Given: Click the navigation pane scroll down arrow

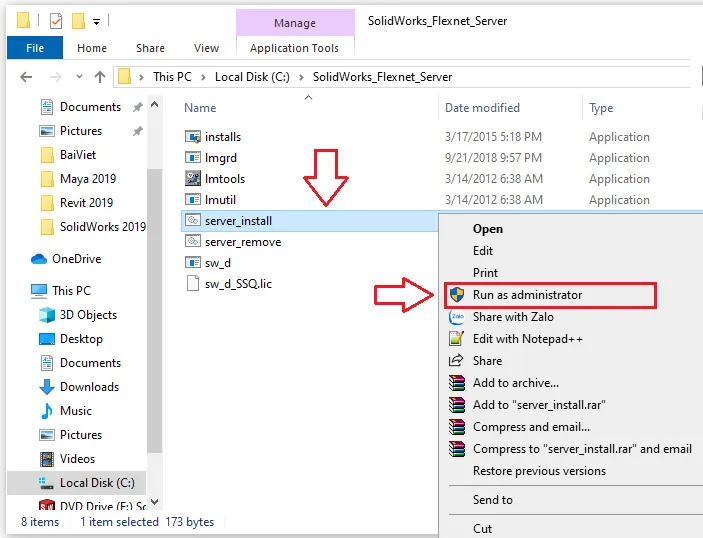Looking at the screenshot, I should tap(155, 502).
